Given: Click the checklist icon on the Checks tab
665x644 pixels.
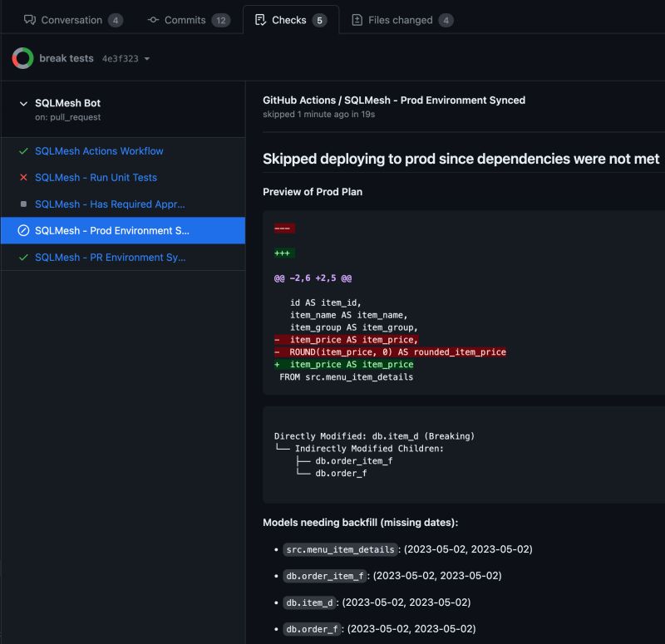Looking at the screenshot, I should pyautogui.click(x=260, y=19).
